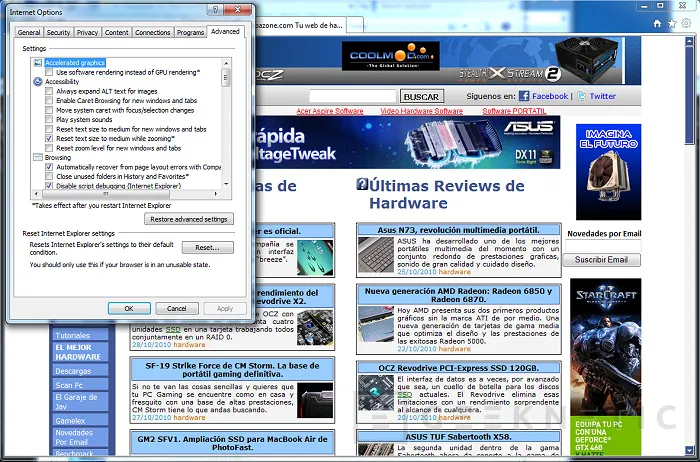
Task: Open new tab button in browser
Action: click(354, 25)
